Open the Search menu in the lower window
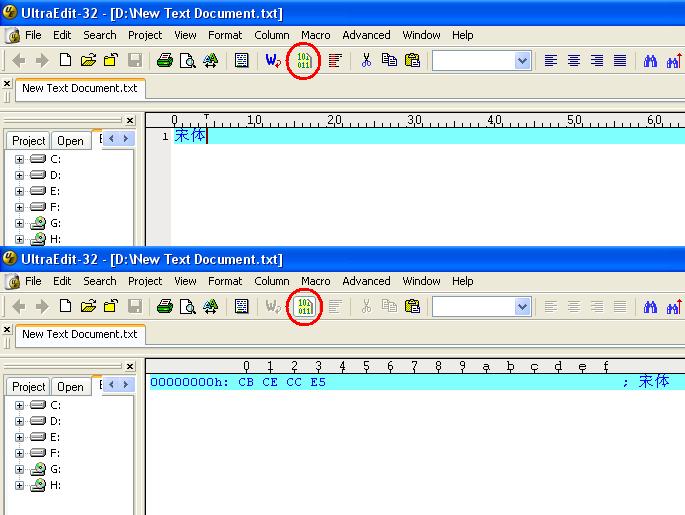The width and height of the screenshot is (685, 515). click(x=100, y=281)
